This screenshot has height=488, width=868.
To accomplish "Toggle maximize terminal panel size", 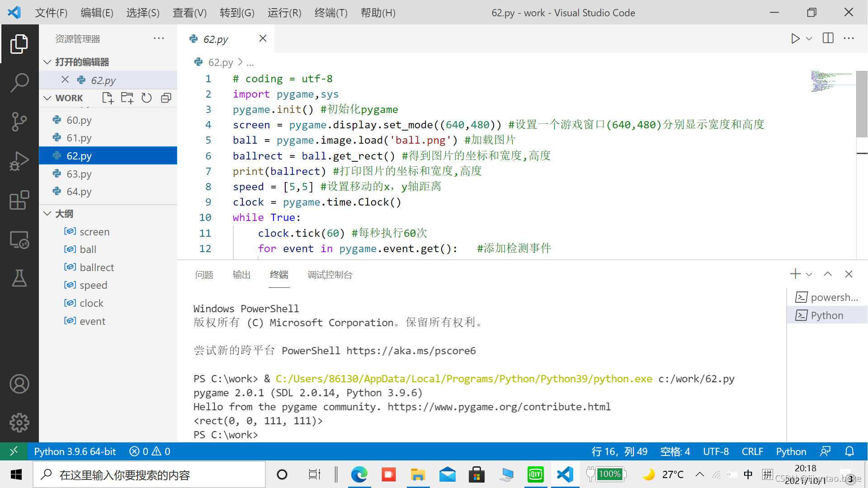I will pos(827,274).
